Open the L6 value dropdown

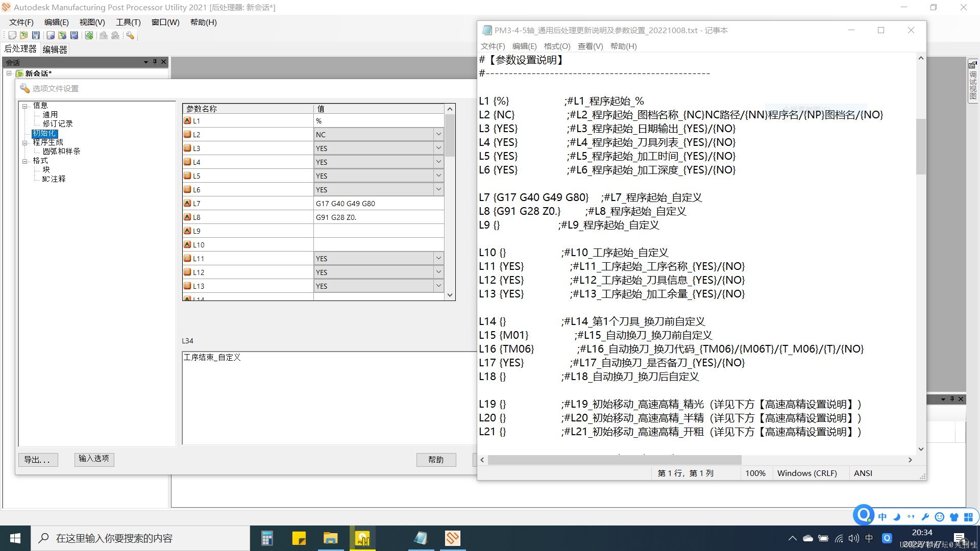(x=438, y=189)
